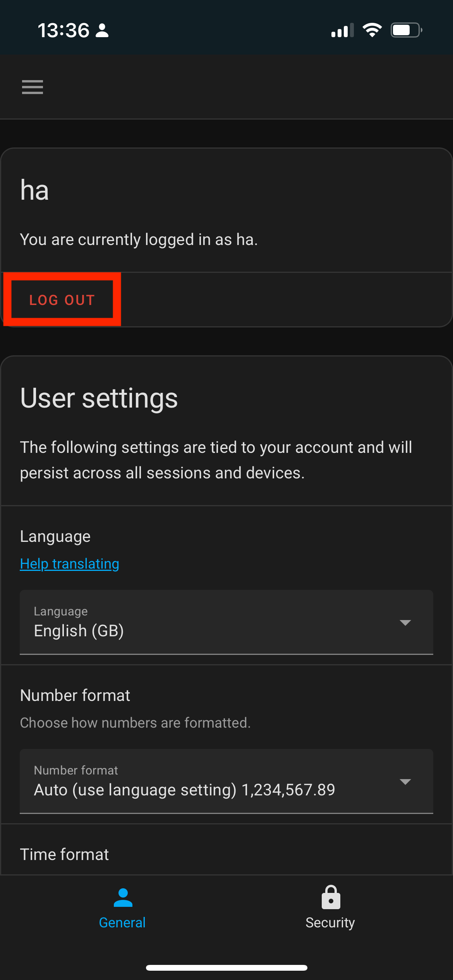Click the Number format dropdown arrow
The image size is (453, 980).
click(405, 782)
